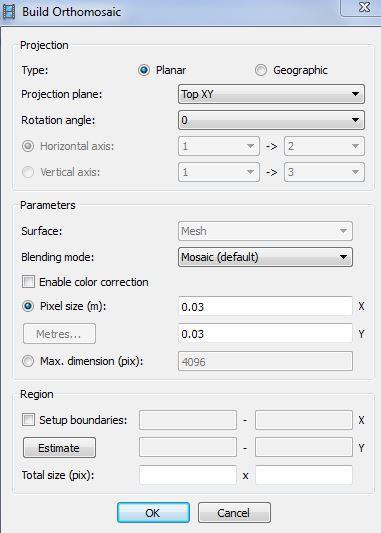Select the Pixel size (m) option

coord(28,306)
